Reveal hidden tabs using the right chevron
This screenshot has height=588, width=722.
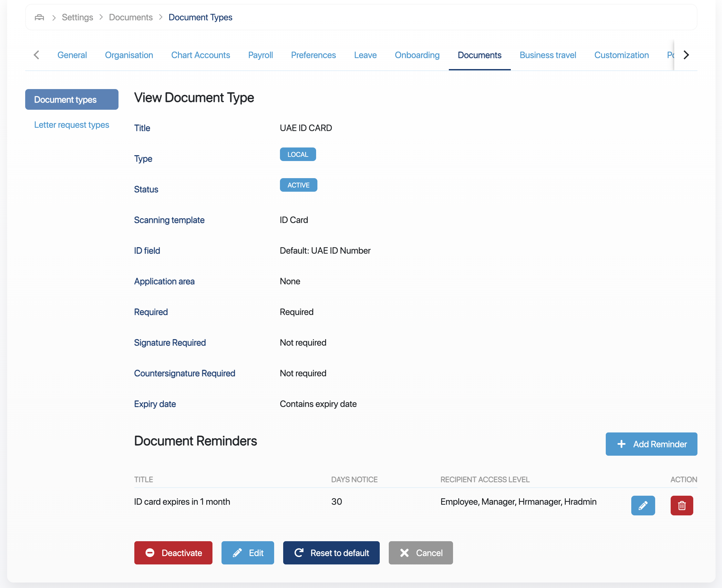686,55
